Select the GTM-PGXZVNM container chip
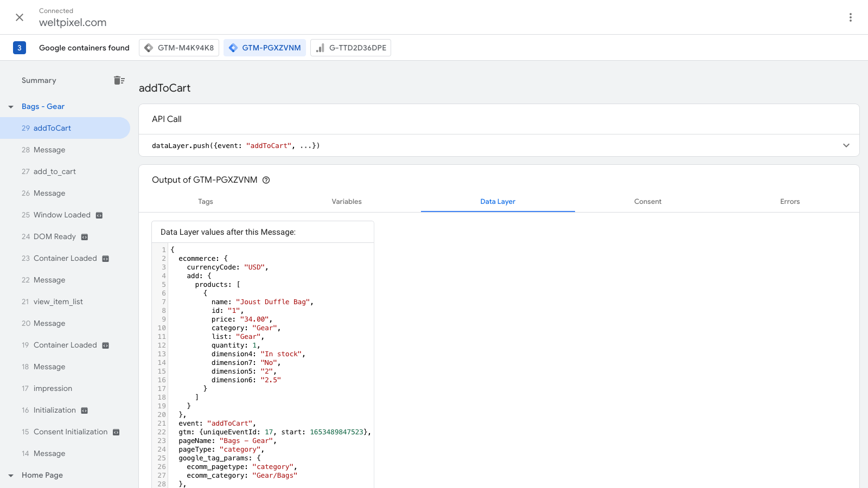This screenshot has width=868, height=488. [265, 48]
